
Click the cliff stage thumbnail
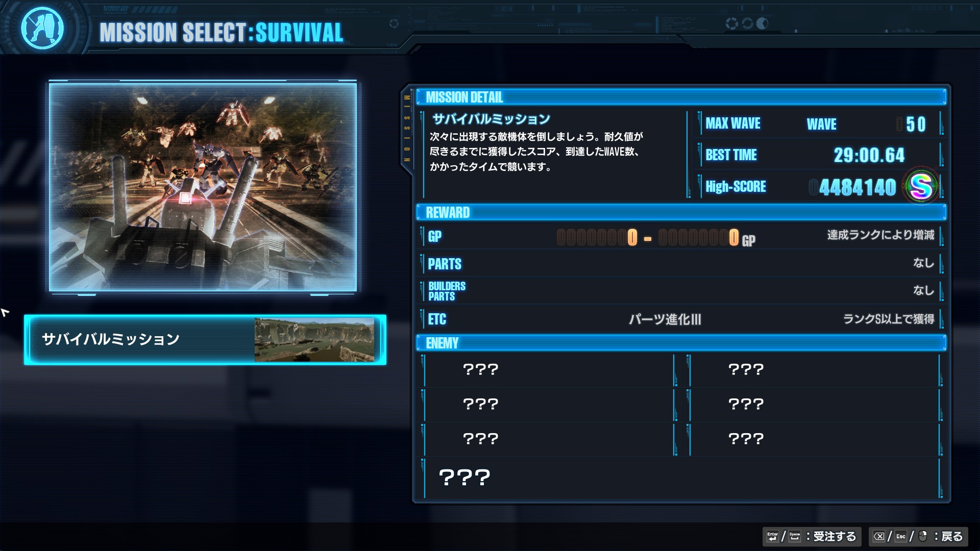pos(314,340)
